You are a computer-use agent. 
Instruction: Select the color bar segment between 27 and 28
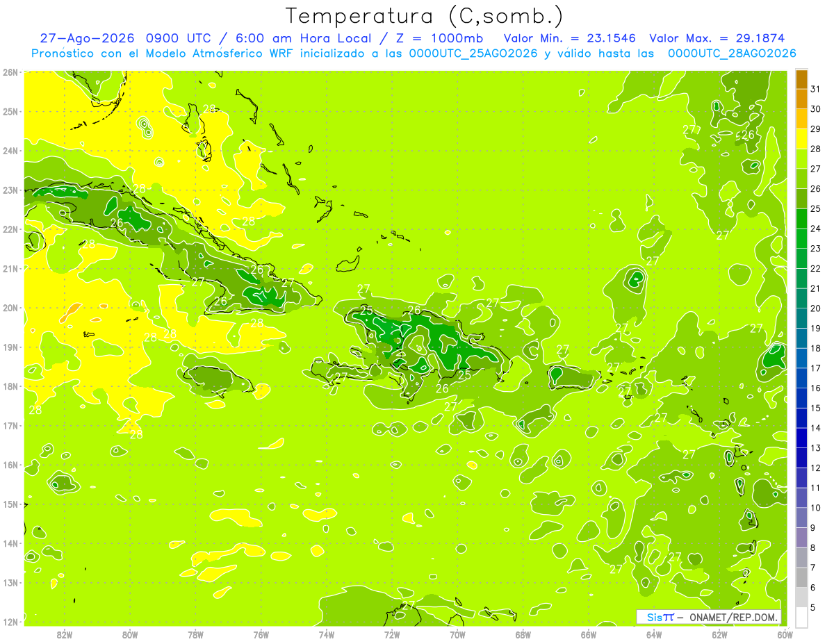[x=801, y=158]
